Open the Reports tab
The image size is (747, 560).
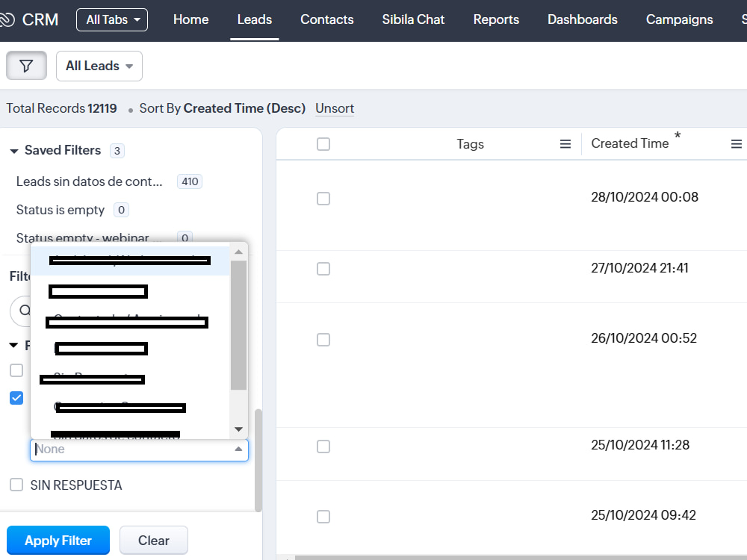(495, 19)
